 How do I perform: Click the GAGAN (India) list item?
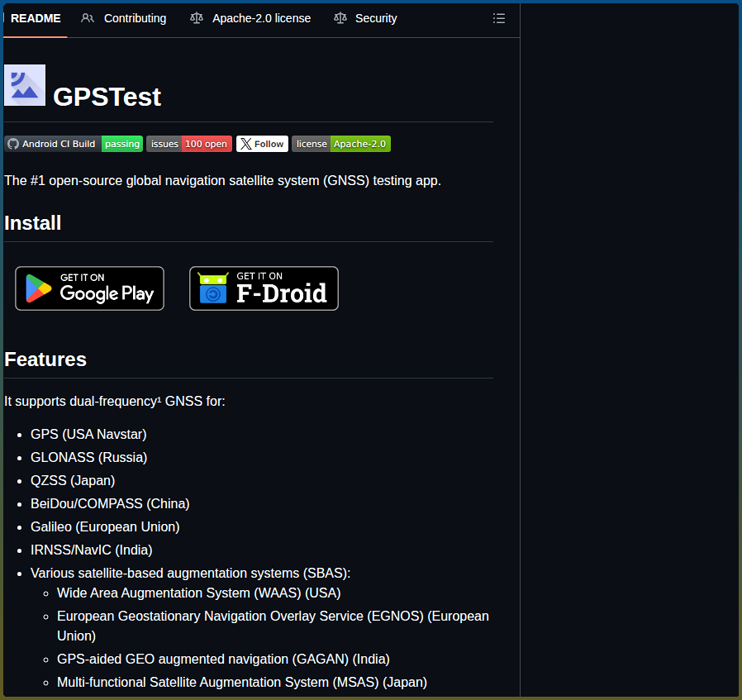(x=223, y=660)
